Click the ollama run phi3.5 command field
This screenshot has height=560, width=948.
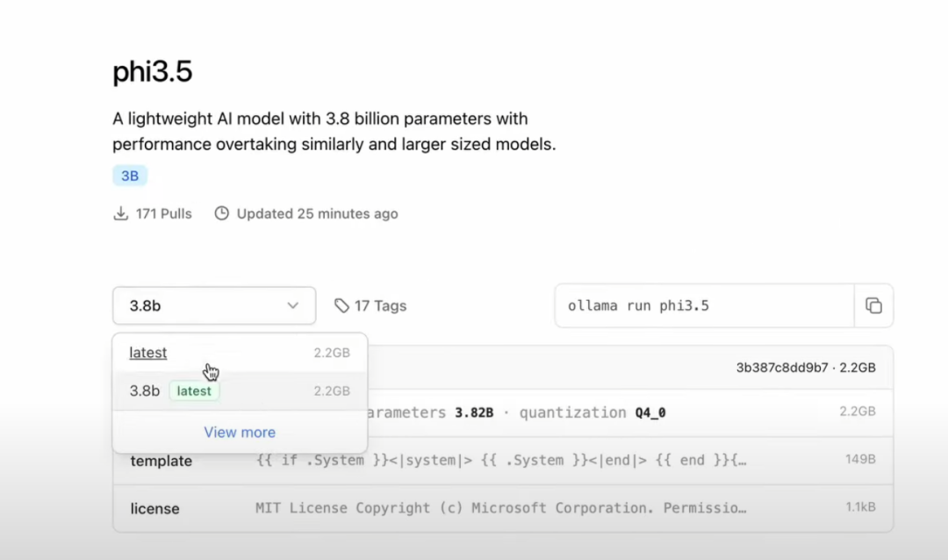pos(704,305)
